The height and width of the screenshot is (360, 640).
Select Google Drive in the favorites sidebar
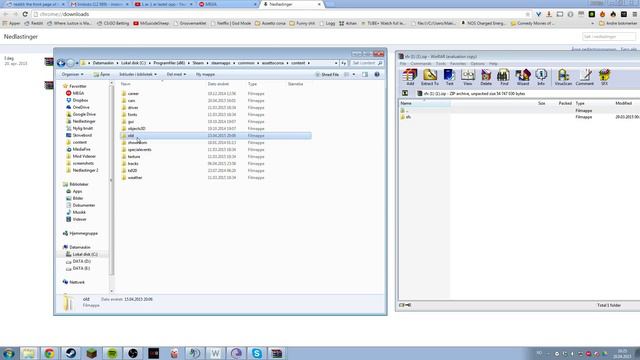tap(81, 114)
